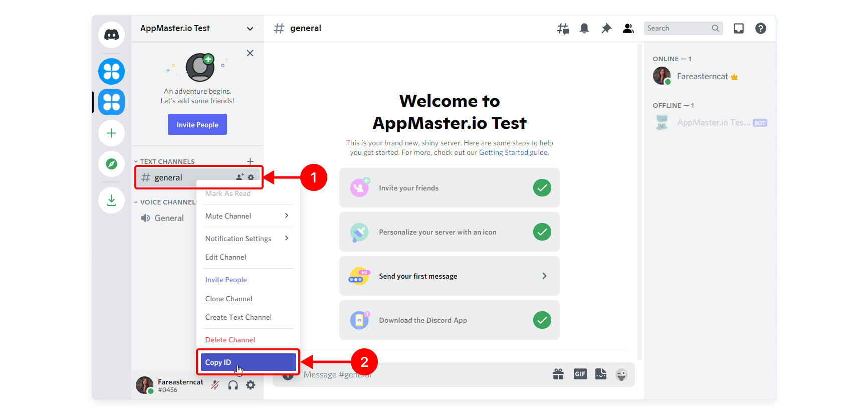Choose Copy ID menu entry
The width and height of the screenshot is (868, 415).
248,362
